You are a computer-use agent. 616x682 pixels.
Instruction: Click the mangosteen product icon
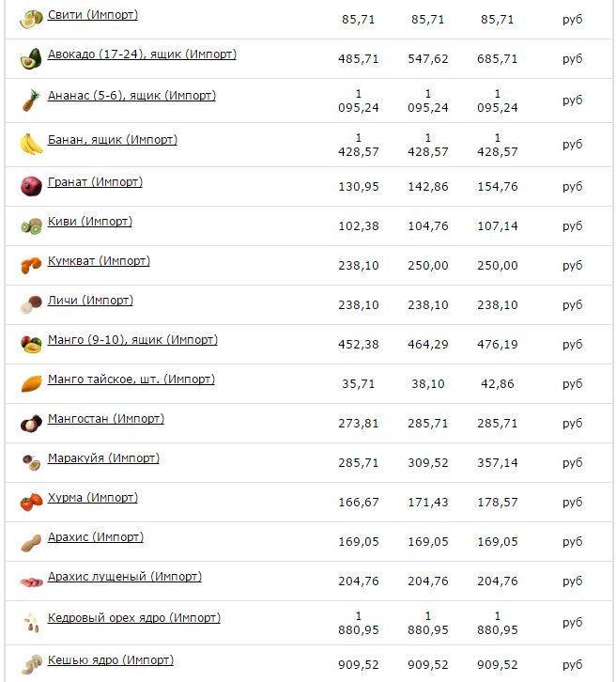[31, 424]
